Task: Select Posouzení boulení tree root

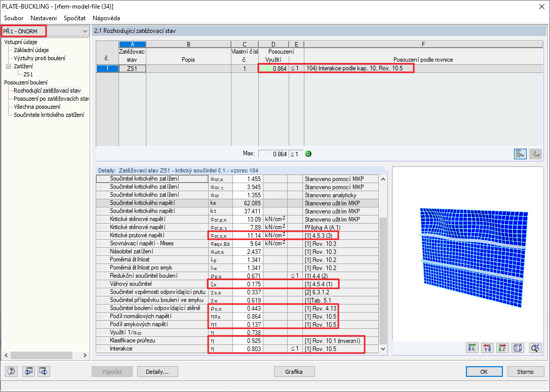Action: [26, 82]
